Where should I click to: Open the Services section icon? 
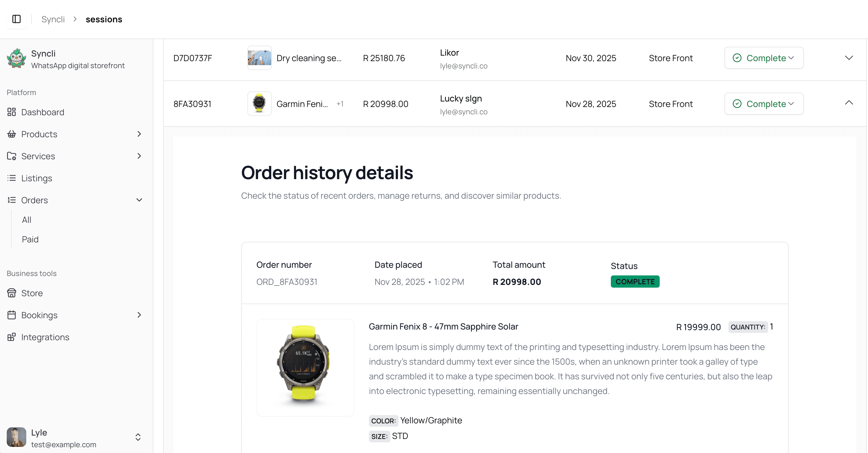point(12,156)
